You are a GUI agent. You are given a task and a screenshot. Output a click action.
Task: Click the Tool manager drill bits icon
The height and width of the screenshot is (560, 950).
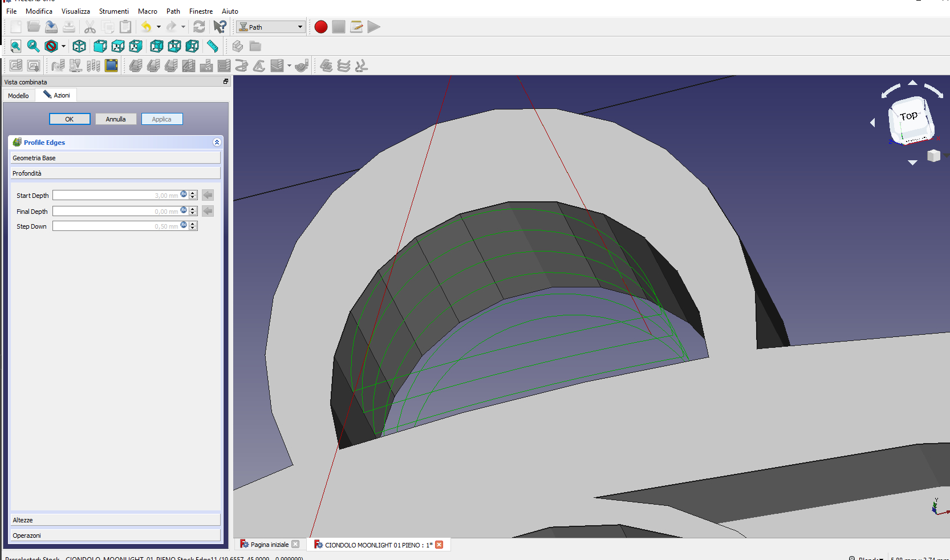[94, 66]
